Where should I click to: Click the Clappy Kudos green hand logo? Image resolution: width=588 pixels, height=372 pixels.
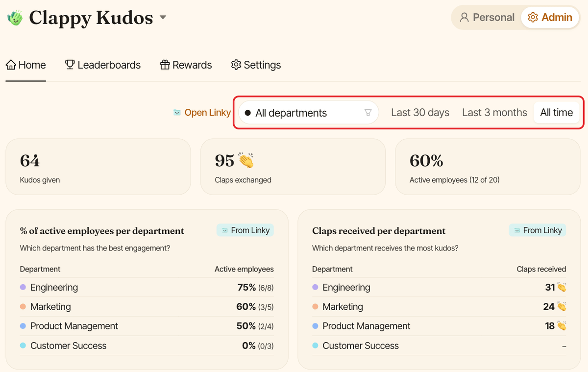click(x=15, y=18)
